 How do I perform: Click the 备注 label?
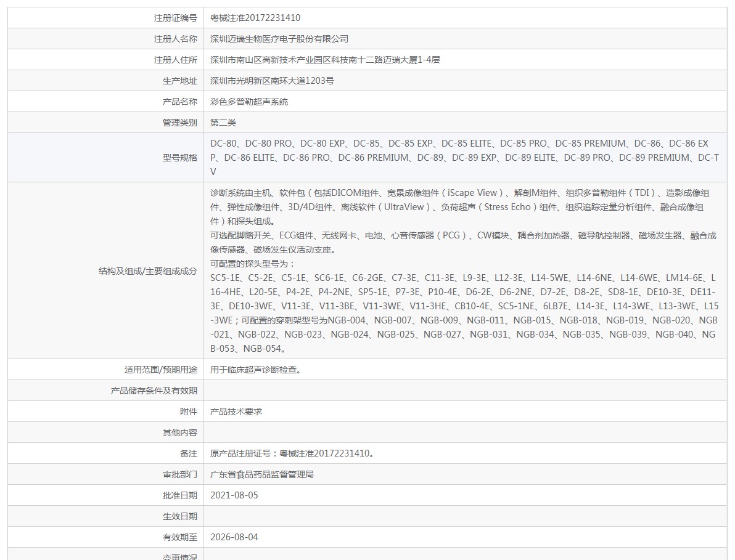click(x=189, y=453)
